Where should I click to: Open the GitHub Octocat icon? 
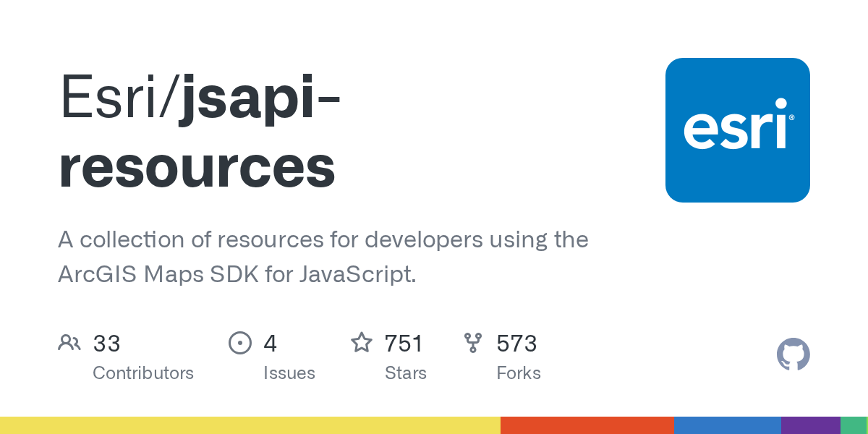[793, 354]
